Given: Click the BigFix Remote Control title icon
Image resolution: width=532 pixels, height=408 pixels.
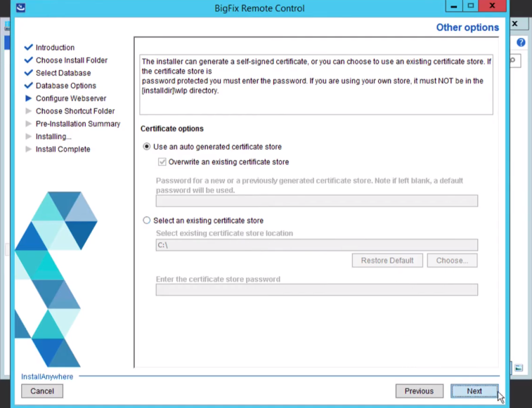Looking at the screenshot, I should (20, 8).
